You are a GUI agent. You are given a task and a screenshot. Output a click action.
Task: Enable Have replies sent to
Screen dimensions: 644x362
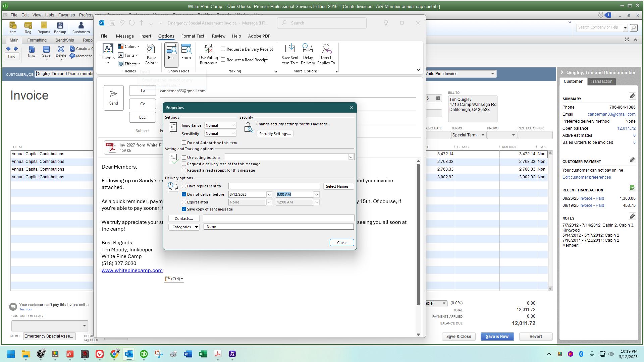[184, 186]
